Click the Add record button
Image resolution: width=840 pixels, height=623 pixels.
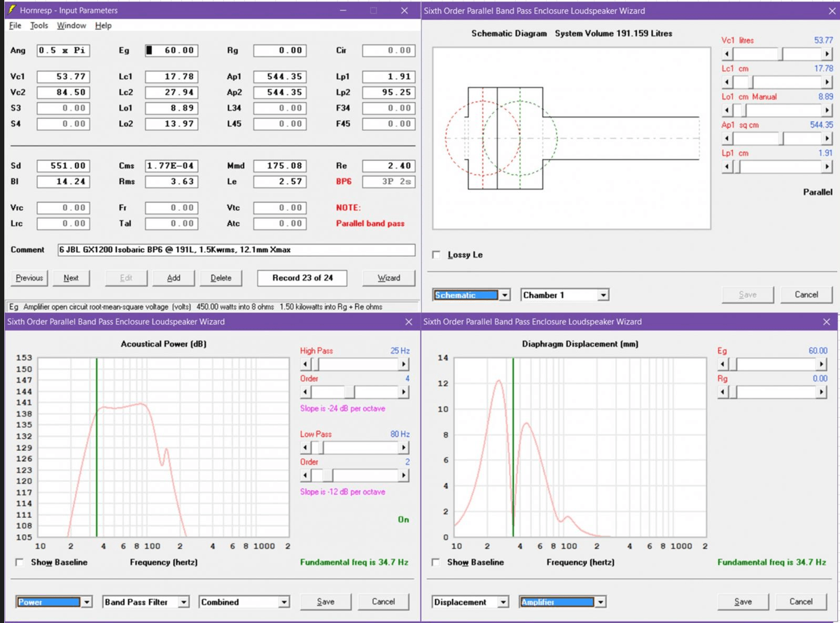point(174,278)
